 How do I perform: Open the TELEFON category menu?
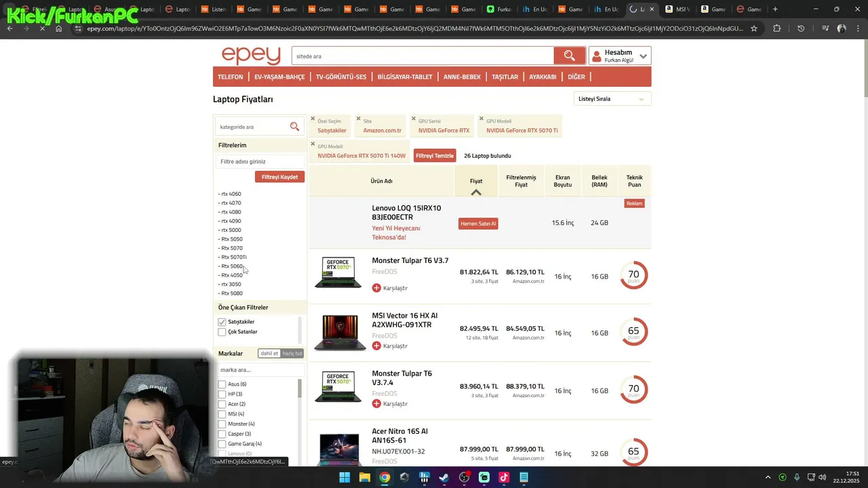pyautogui.click(x=230, y=77)
